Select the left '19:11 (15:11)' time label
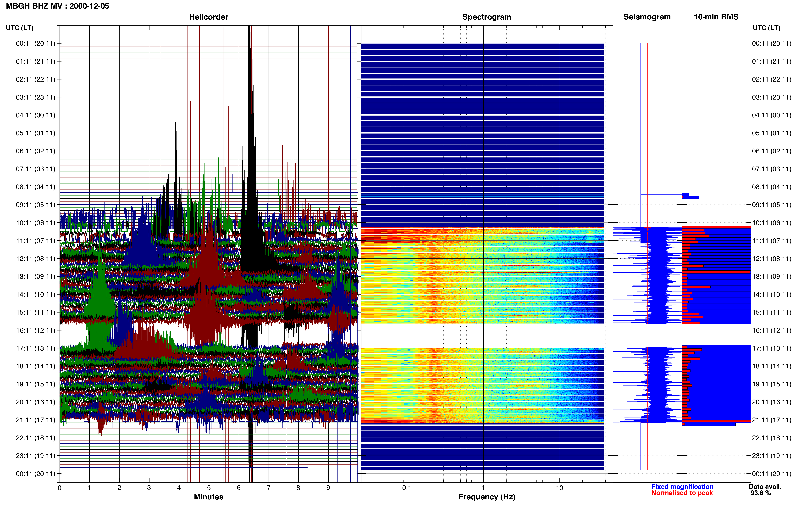 [36, 384]
